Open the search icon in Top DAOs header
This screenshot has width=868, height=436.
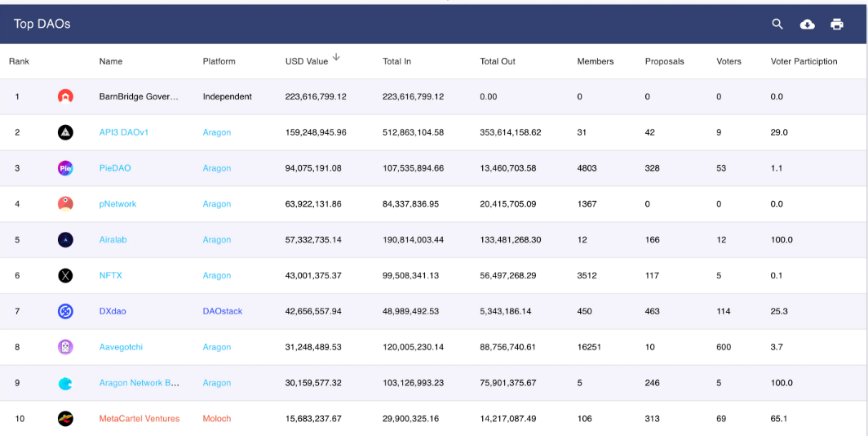coord(777,24)
